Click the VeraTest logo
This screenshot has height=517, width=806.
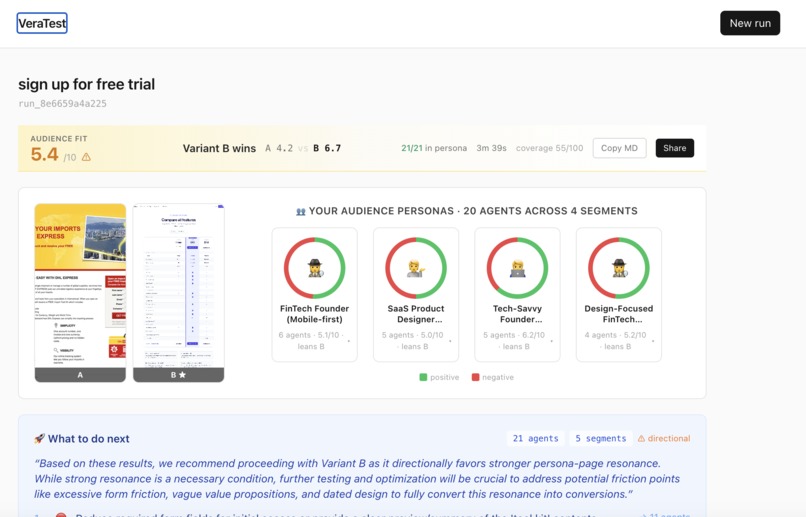tap(42, 23)
